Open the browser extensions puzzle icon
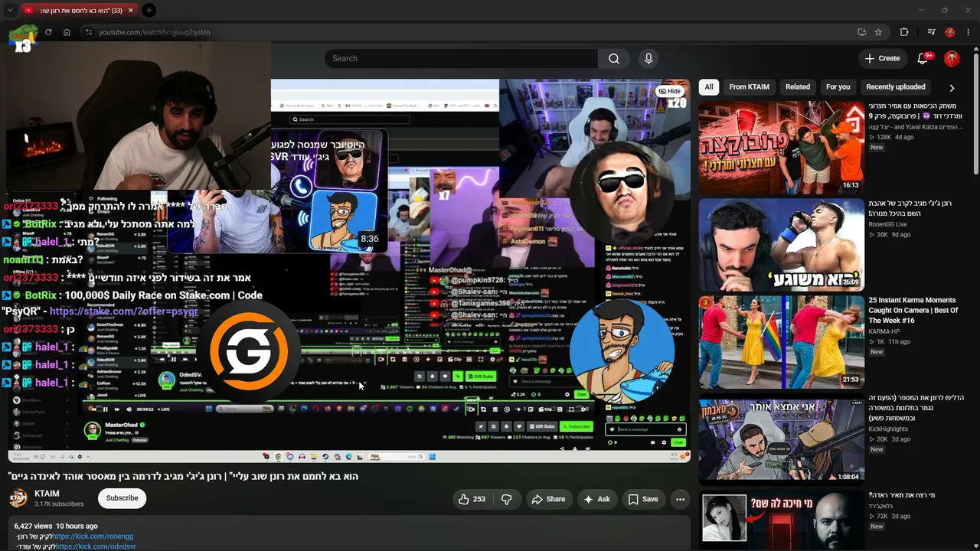The width and height of the screenshot is (980, 551). [904, 32]
